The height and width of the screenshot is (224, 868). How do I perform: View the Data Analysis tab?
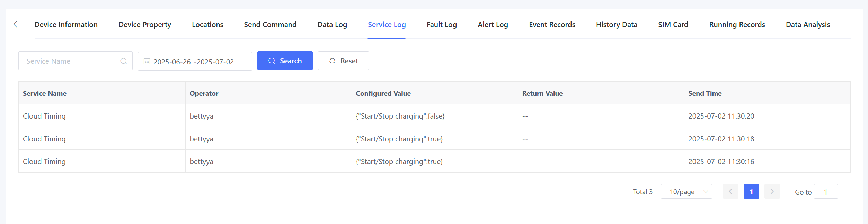tap(808, 25)
